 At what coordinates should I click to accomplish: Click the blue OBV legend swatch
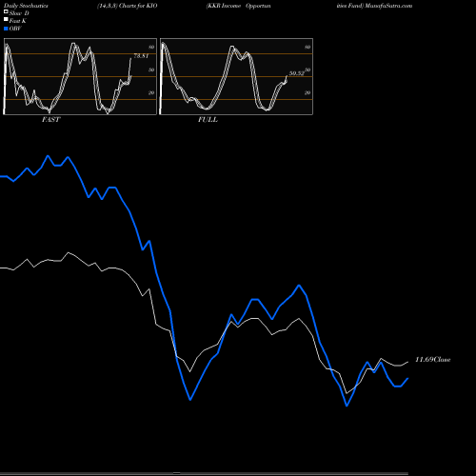click(x=6, y=29)
